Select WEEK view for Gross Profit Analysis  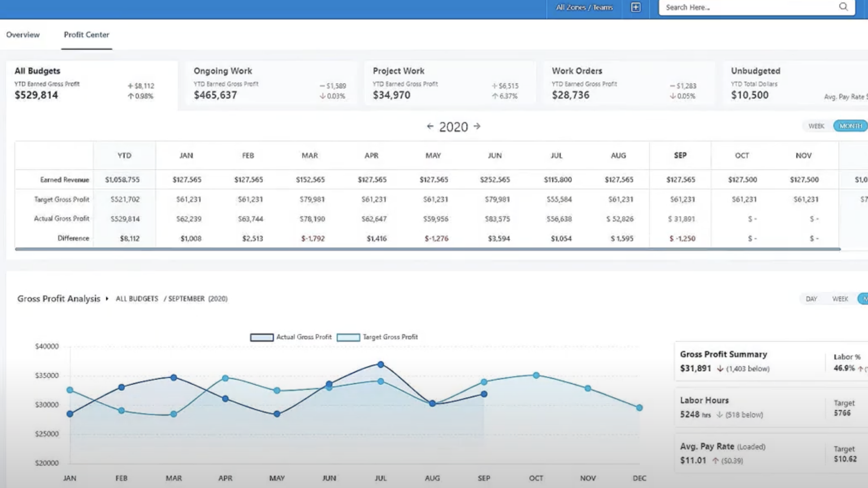point(840,298)
